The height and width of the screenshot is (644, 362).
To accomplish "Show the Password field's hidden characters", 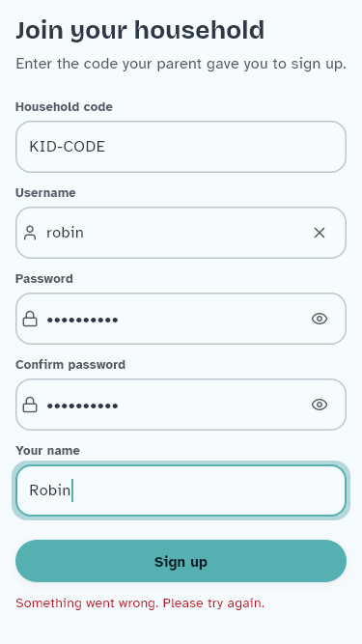I will (x=320, y=319).
